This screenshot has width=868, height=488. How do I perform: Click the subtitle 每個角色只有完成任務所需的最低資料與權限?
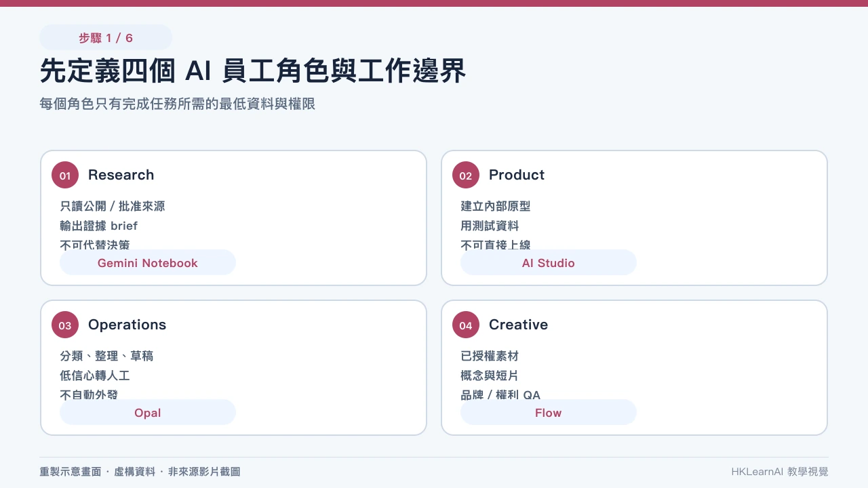click(178, 104)
